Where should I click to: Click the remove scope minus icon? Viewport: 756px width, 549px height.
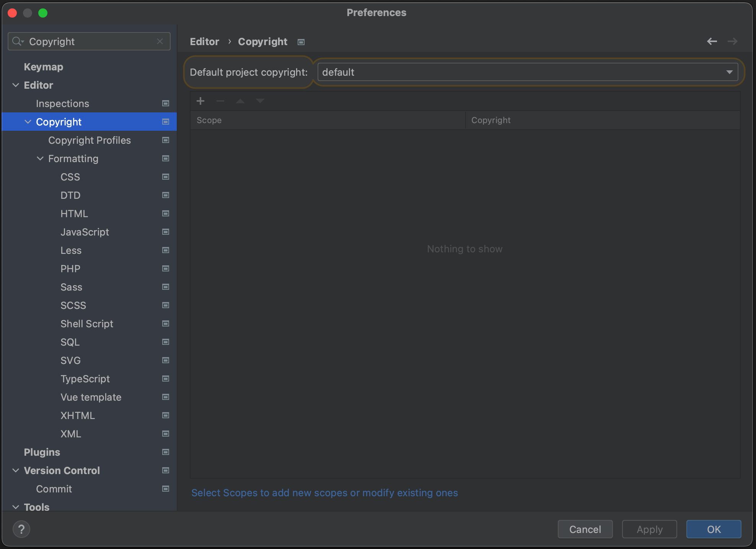(220, 101)
